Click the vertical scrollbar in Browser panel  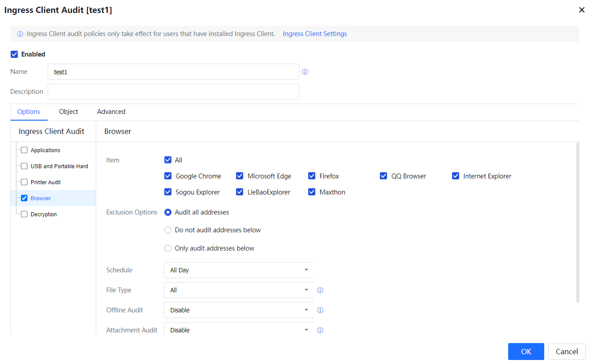[578, 222]
